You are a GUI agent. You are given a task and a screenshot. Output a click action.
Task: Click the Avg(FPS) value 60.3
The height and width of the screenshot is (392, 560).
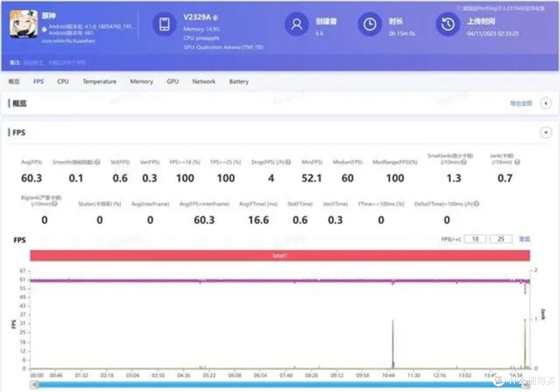[x=32, y=178]
